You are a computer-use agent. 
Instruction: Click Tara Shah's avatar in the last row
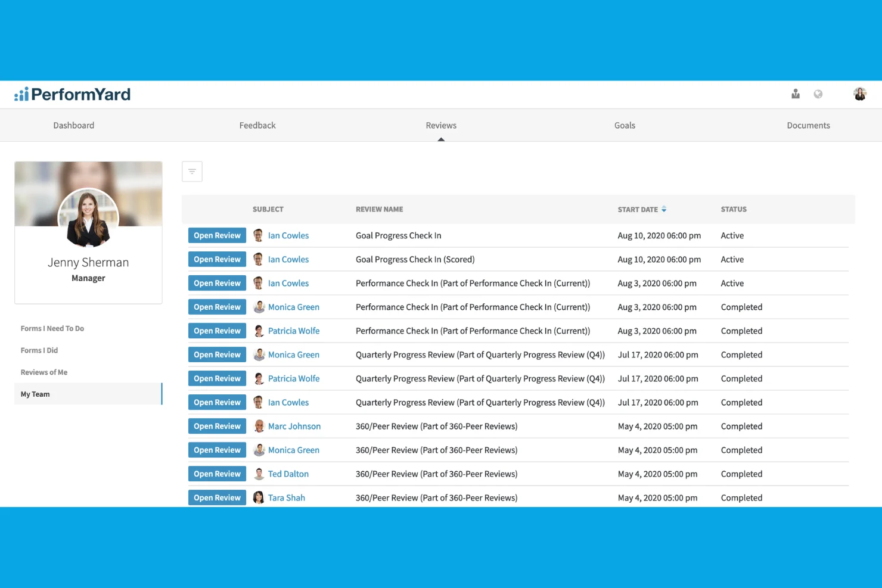pos(259,497)
